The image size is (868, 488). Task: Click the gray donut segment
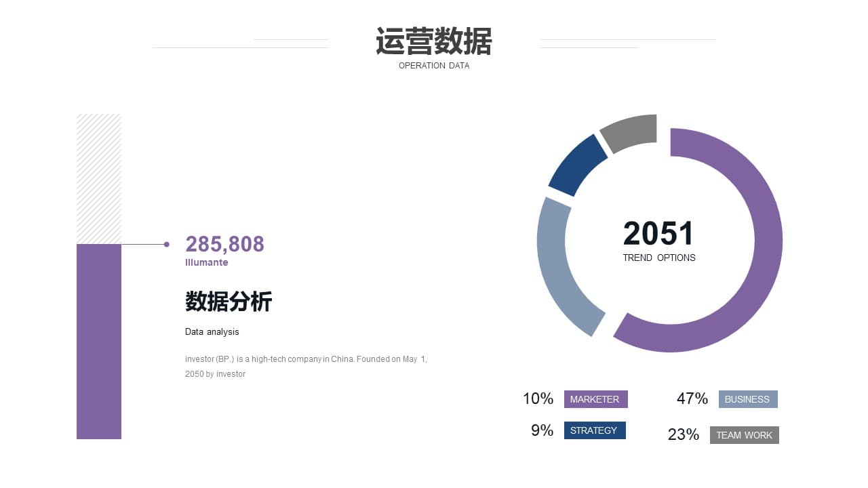(x=631, y=132)
